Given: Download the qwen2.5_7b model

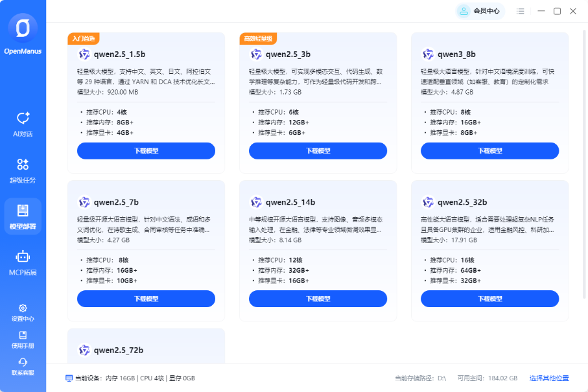Looking at the screenshot, I should 146,299.
